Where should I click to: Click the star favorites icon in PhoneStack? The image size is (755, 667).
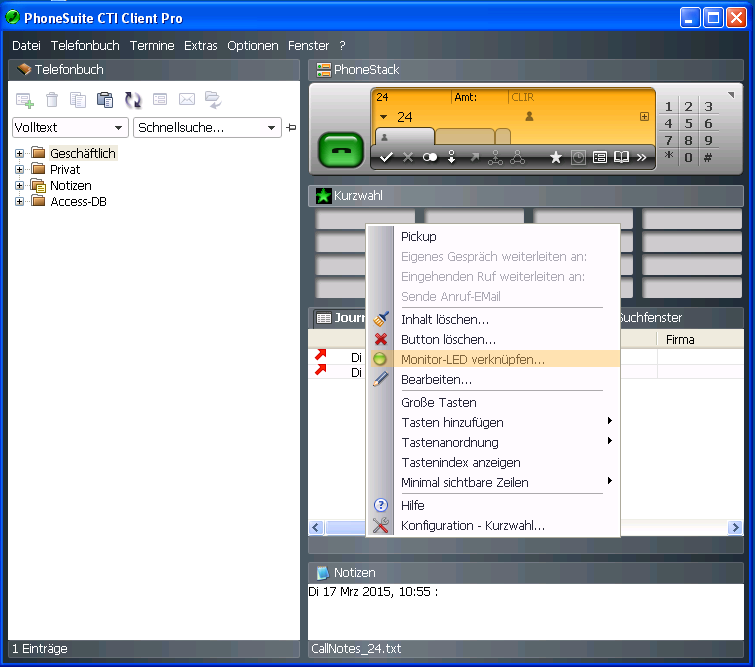(556, 157)
